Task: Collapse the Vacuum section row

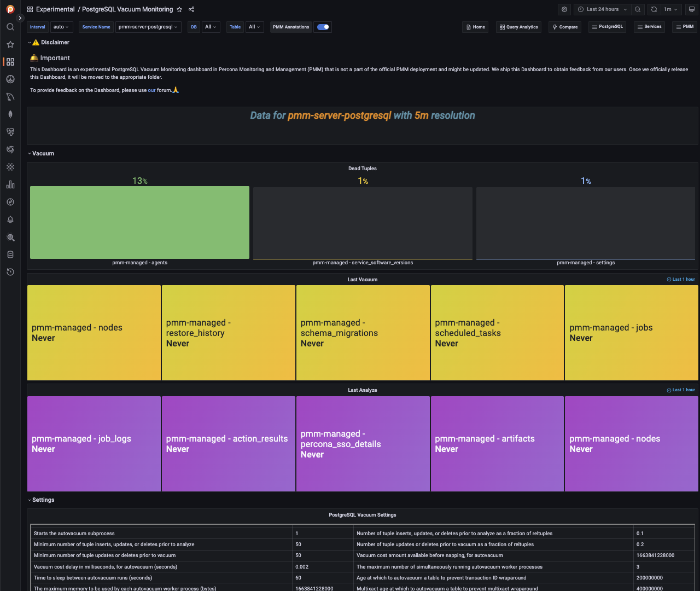Action: point(43,154)
